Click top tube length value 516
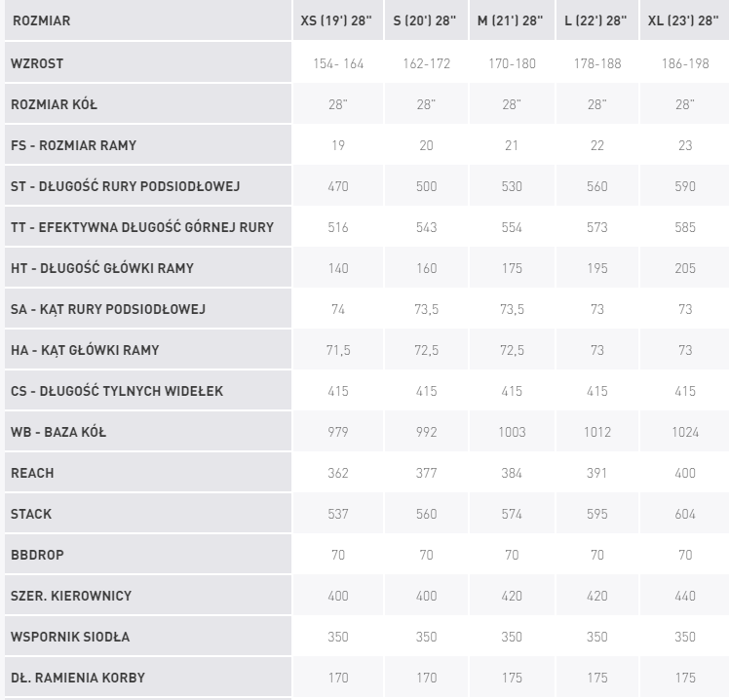The image size is (729, 700). [x=337, y=227]
